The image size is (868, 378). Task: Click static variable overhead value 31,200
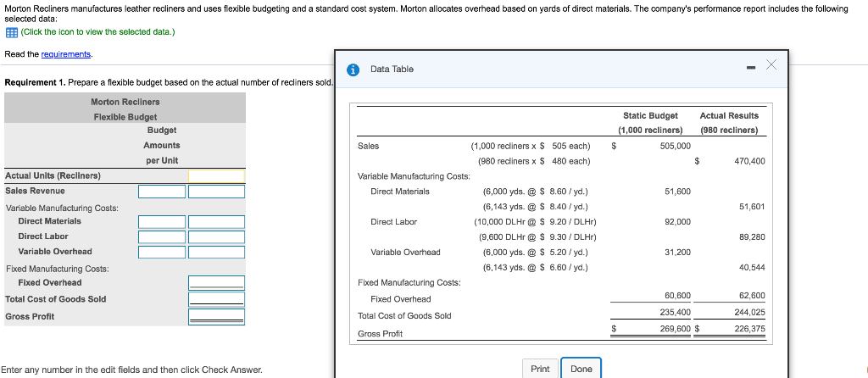677,253
